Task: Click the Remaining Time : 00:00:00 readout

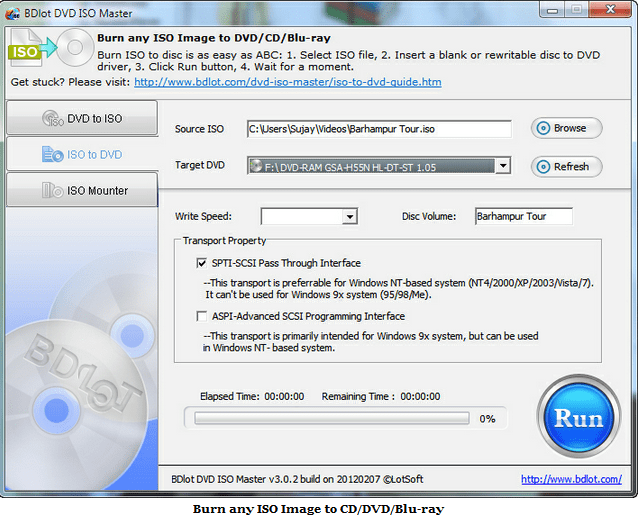Action: coord(381,396)
